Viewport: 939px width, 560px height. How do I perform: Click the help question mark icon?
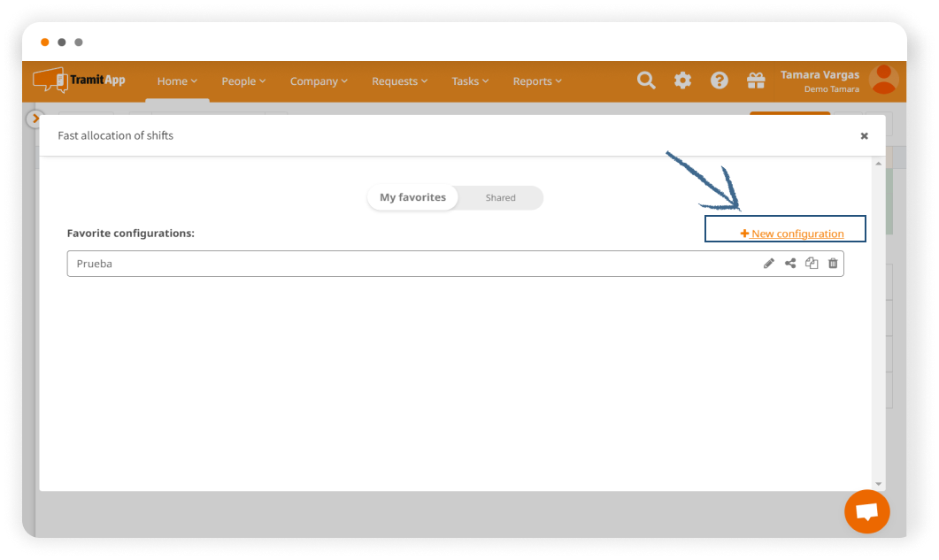pyautogui.click(x=720, y=81)
